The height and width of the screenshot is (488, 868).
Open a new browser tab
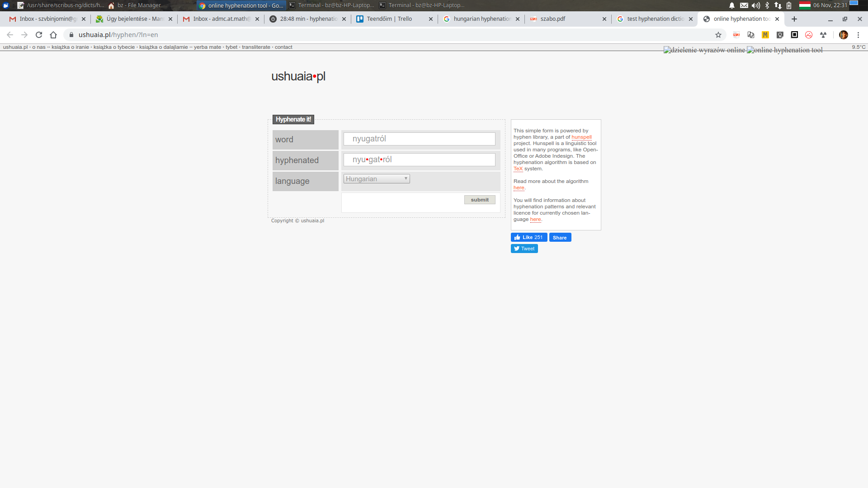point(794,19)
